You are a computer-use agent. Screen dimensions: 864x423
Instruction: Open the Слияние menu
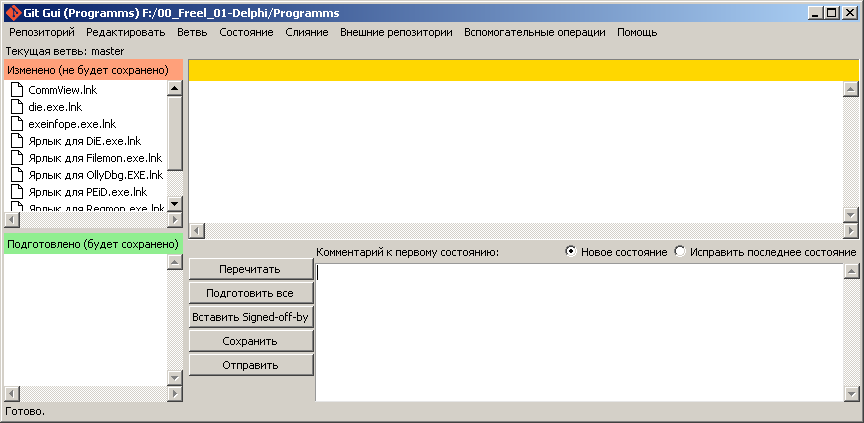[x=307, y=32]
